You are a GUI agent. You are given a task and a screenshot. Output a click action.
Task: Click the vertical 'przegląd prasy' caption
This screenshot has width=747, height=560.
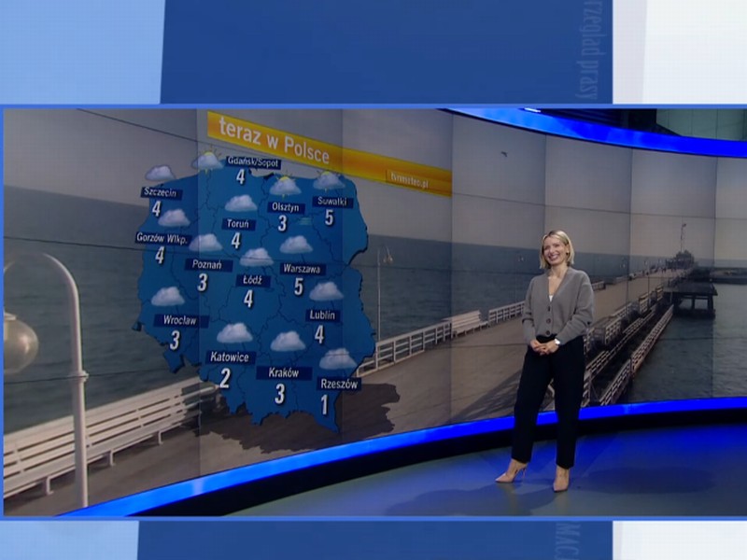pos(590,50)
